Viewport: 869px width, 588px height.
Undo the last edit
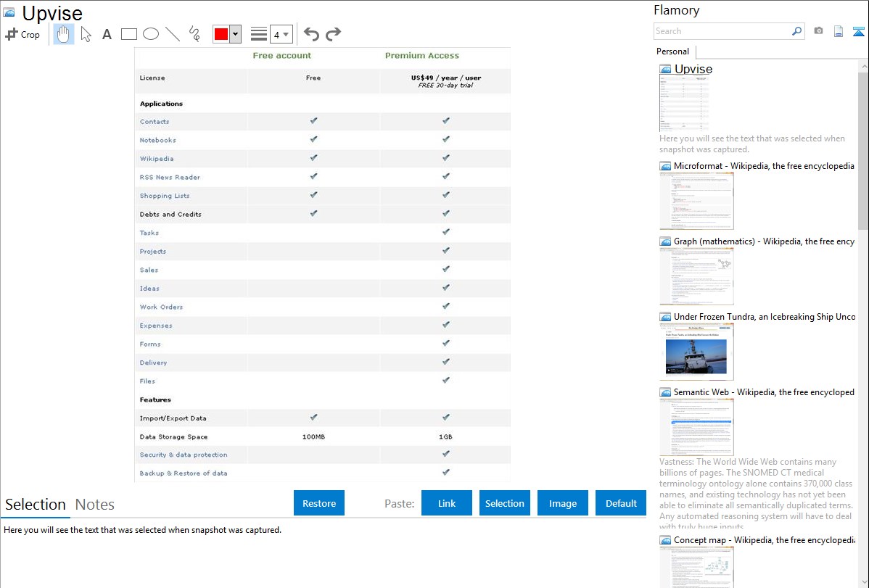tap(311, 34)
